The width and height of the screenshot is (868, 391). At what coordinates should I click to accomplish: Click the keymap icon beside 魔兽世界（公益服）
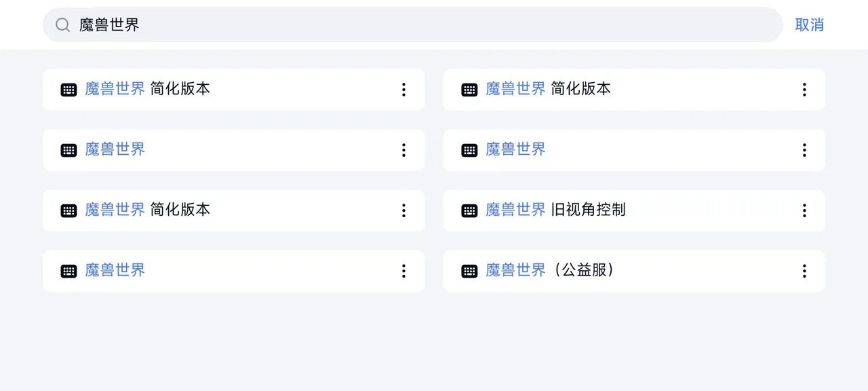(469, 270)
